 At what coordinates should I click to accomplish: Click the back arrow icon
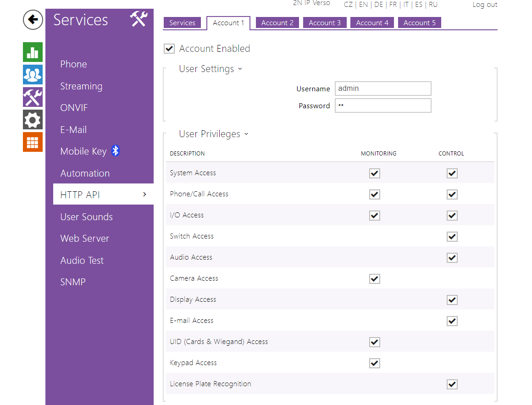click(33, 20)
